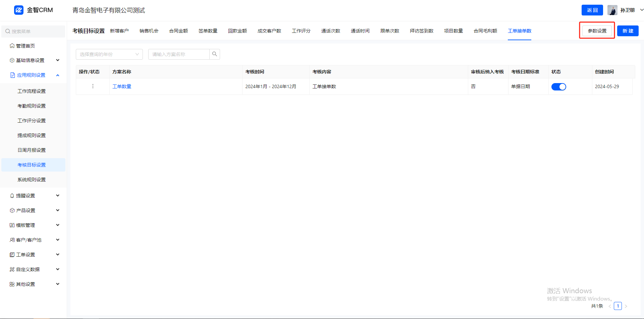The width and height of the screenshot is (644, 319).
Task: Click the 孙卫朋 user avatar
Action: point(612,10)
